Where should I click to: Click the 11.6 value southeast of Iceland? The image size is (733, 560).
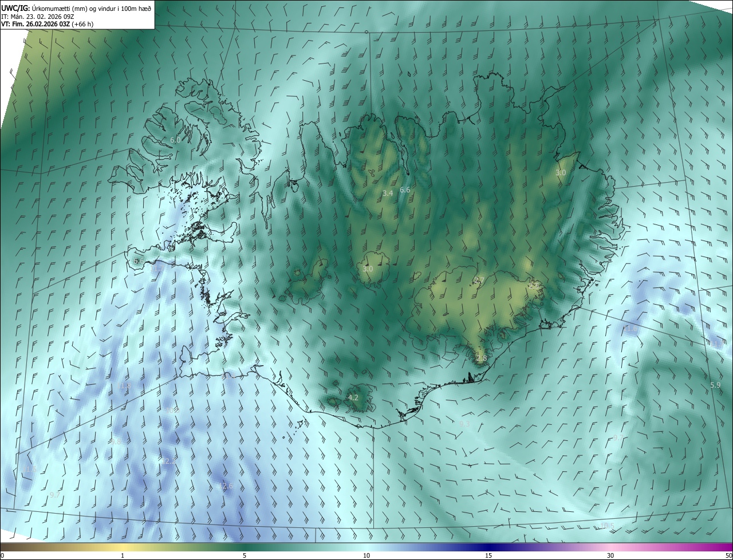[631, 329]
